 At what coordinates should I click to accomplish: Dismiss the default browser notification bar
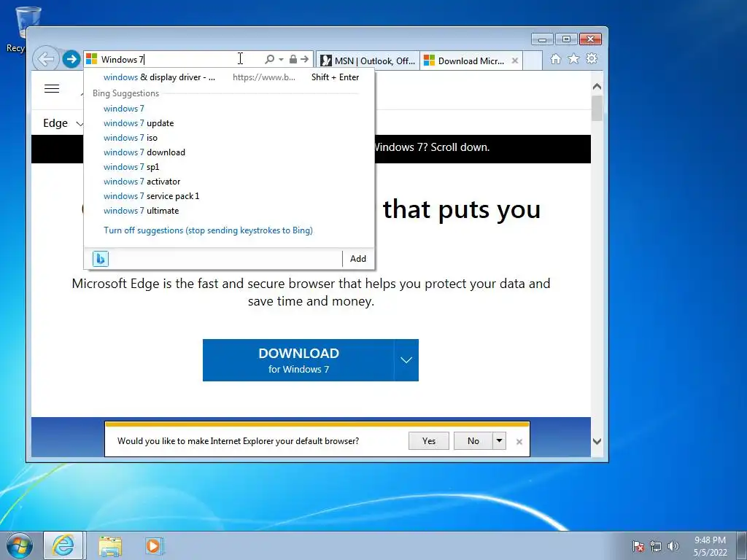pyautogui.click(x=519, y=442)
